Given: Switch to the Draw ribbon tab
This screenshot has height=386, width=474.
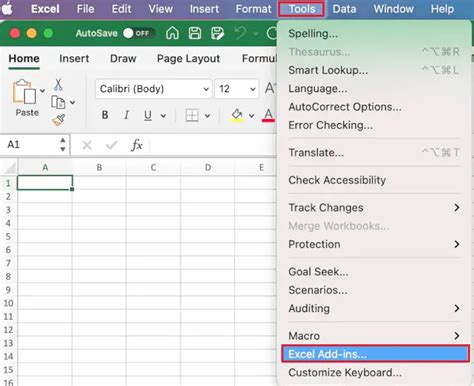Looking at the screenshot, I should (123, 59).
